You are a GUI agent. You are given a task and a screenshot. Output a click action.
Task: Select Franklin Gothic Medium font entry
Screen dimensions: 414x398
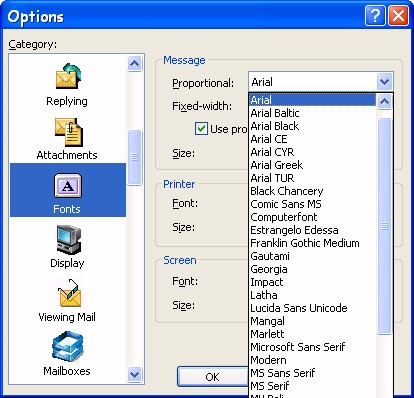305,243
